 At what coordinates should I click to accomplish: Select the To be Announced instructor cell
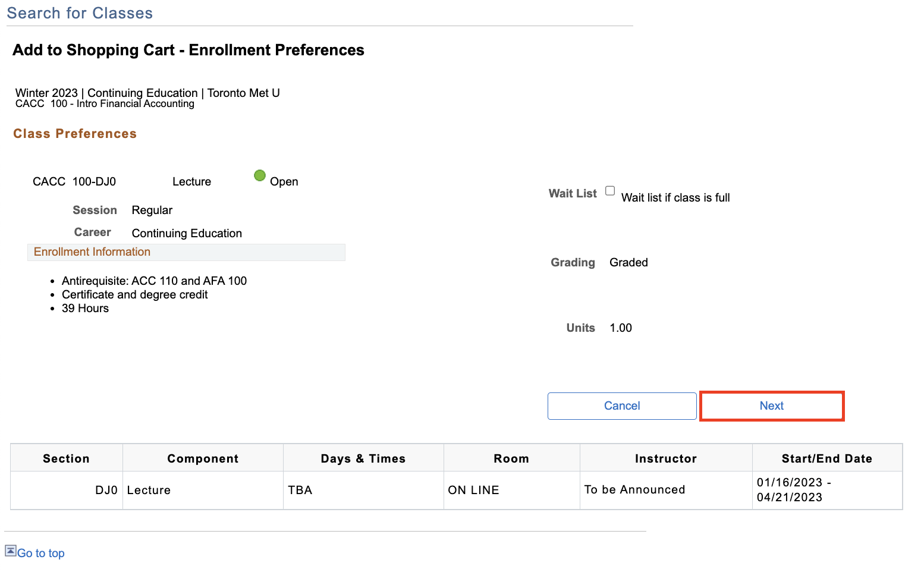[x=634, y=490]
